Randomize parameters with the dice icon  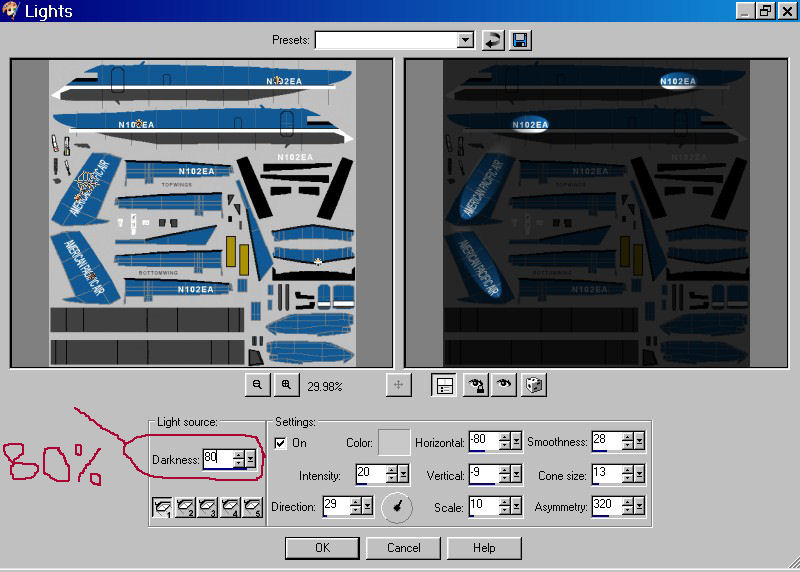(x=533, y=385)
